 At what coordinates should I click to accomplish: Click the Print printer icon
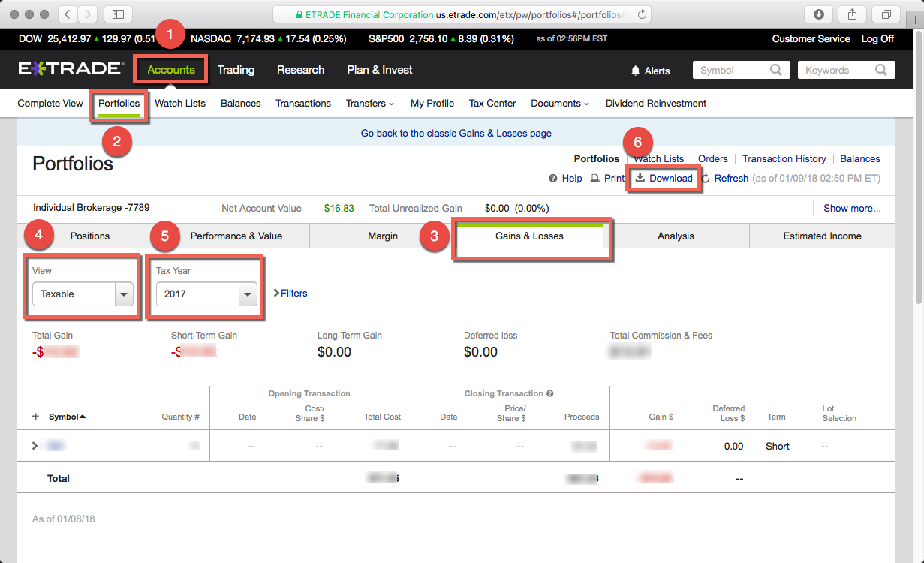pyautogui.click(x=594, y=179)
